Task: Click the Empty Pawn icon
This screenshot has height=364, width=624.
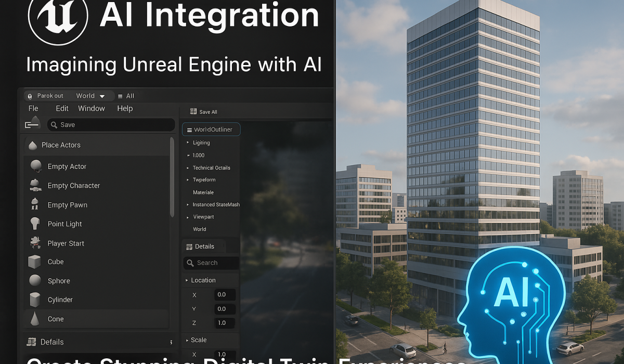Action: [x=36, y=204]
